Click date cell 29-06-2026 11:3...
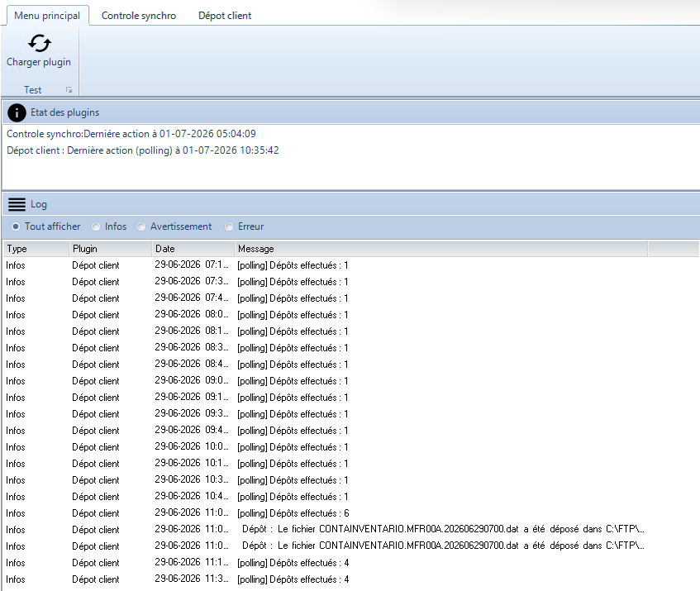This screenshot has height=591, width=700. [192, 579]
